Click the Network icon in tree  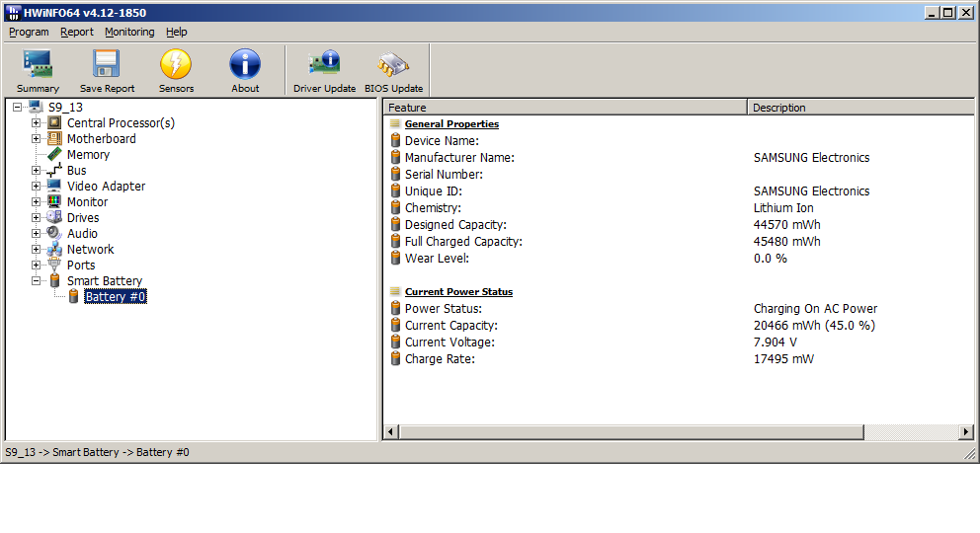[x=55, y=249]
